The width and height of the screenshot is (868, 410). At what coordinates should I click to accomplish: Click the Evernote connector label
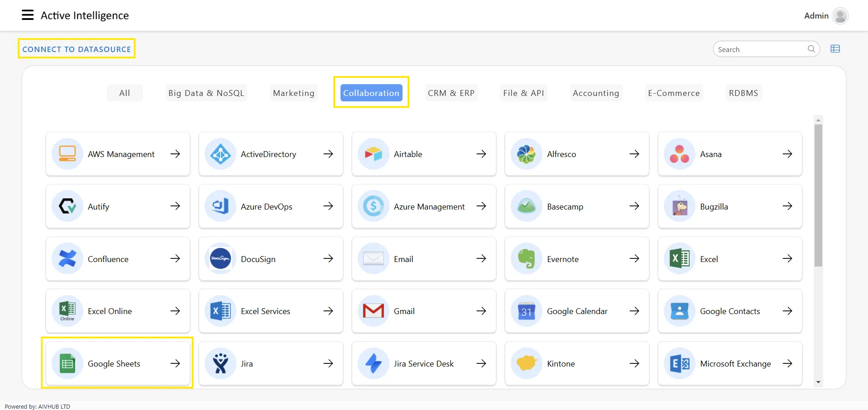pos(563,259)
